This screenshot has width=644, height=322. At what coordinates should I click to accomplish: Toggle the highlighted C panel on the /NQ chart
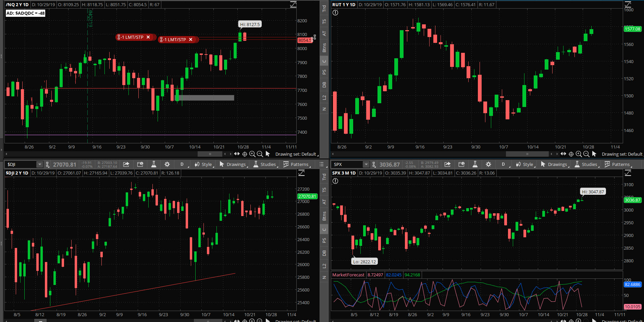[x=324, y=61]
